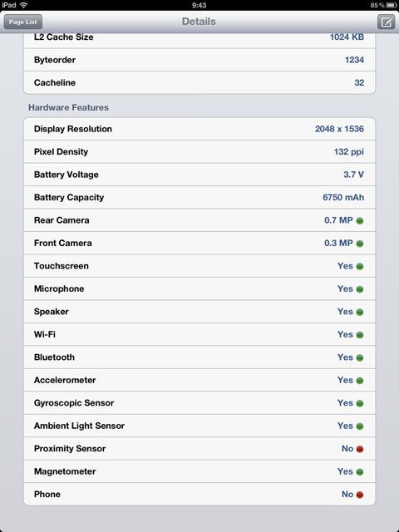Click the red dot beside Phone
The image size is (399, 532).
tap(360, 495)
